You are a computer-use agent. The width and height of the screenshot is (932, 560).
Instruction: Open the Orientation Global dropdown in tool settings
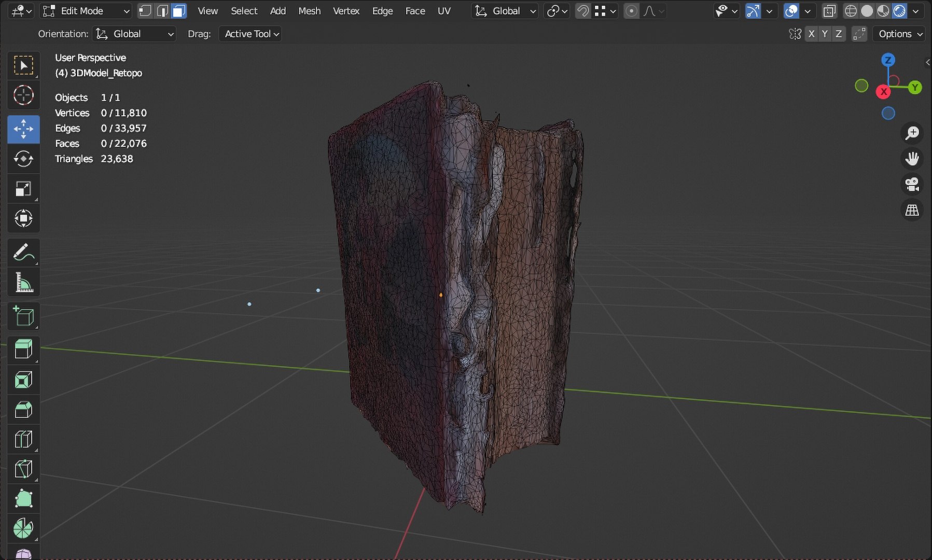click(135, 34)
